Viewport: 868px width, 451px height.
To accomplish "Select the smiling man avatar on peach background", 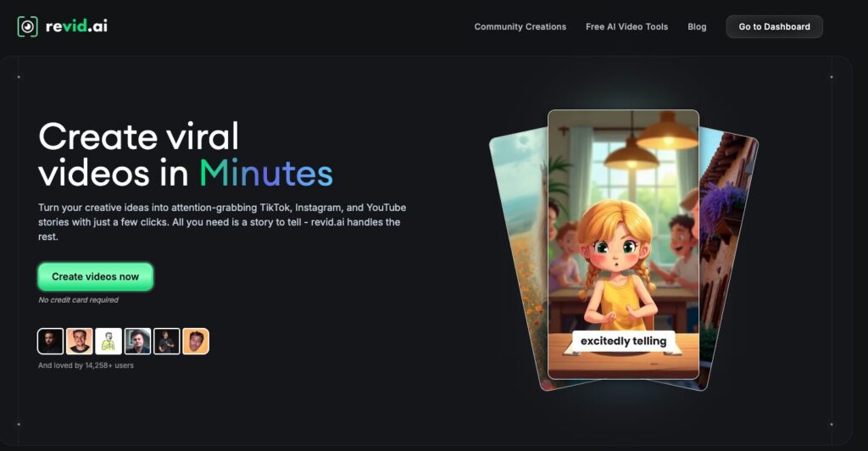I will pyautogui.click(x=79, y=341).
